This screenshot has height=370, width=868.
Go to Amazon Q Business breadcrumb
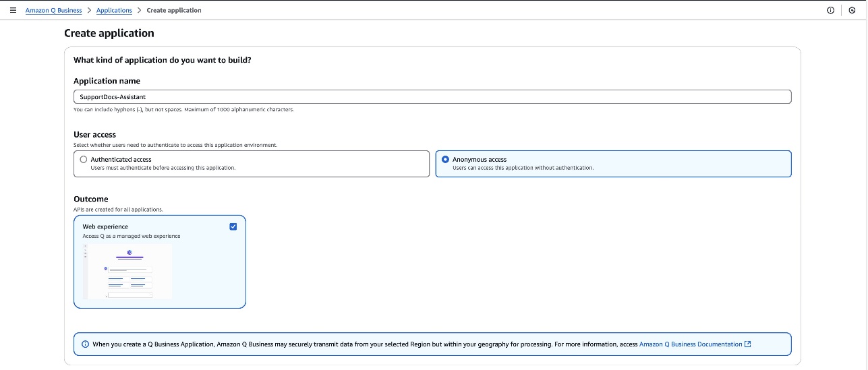tap(54, 10)
